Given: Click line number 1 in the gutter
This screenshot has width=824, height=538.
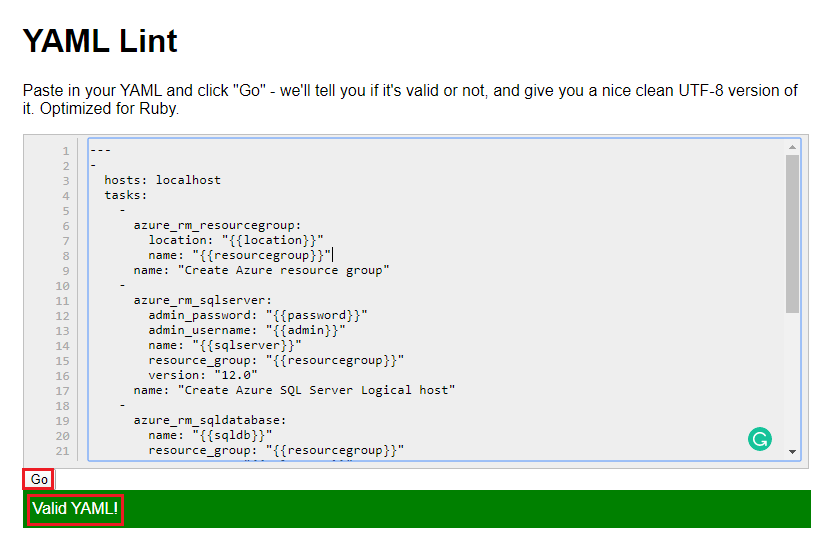Looking at the screenshot, I should click(x=66, y=151).
